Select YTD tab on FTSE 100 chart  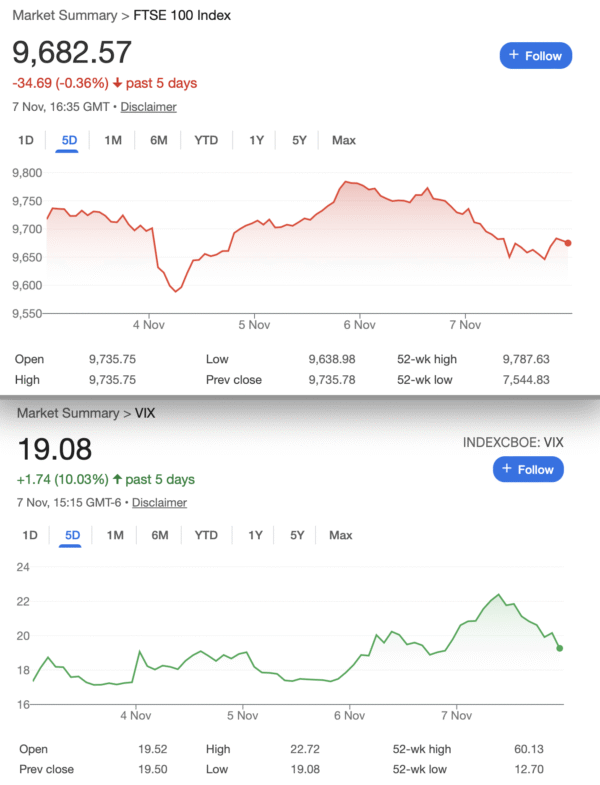[x=206, y=140]
